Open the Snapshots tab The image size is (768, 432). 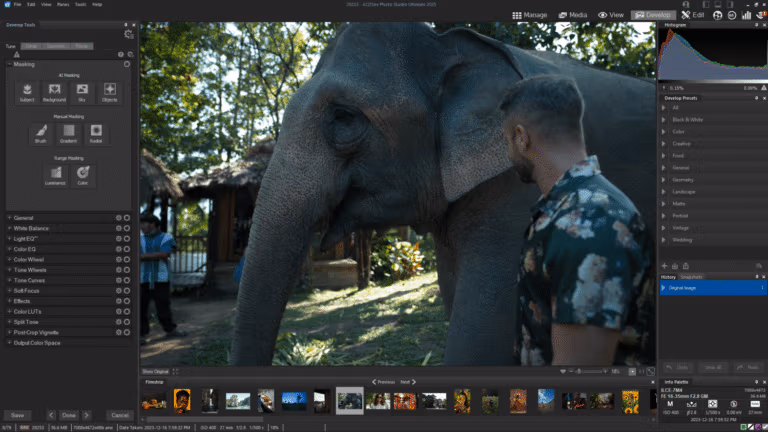(691, 277)
